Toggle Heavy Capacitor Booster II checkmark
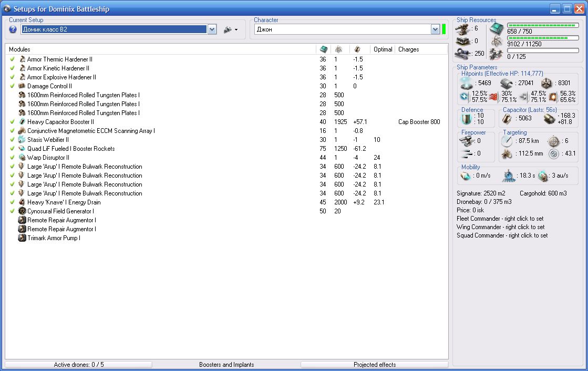Screen dimensions: 588x371 click(x=13, y=121)
